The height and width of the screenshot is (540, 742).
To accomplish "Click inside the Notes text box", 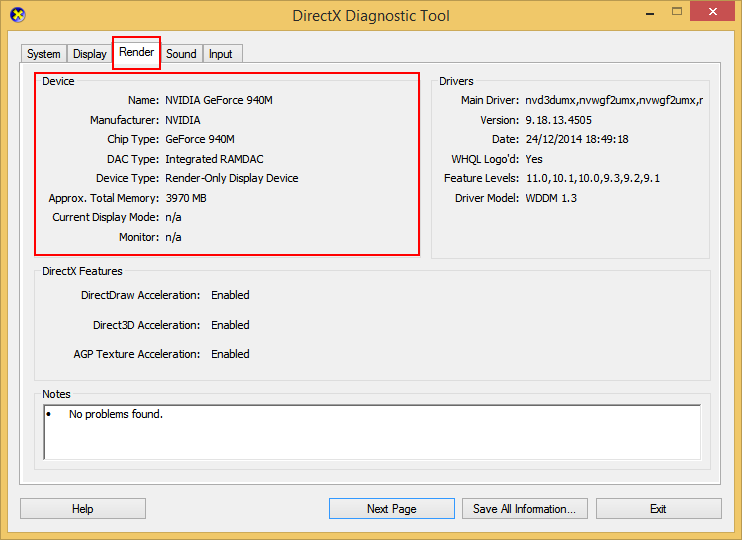I will [x=372, y=432].
